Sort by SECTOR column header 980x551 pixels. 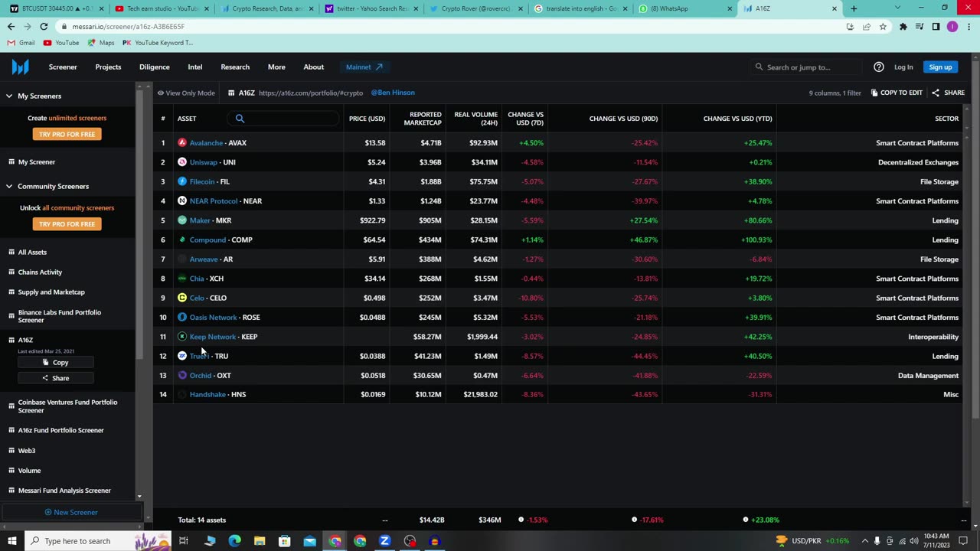946,119
